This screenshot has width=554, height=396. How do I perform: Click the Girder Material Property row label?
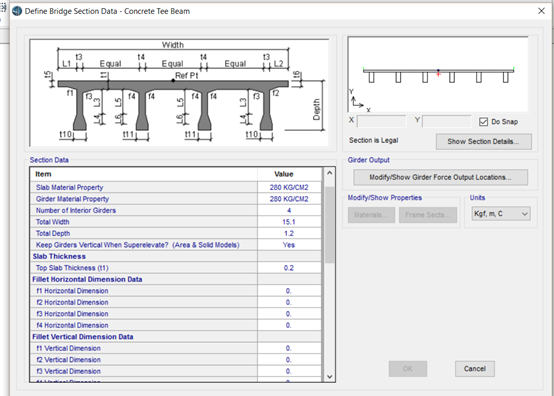pyautogui.click(x=72, y=199)
